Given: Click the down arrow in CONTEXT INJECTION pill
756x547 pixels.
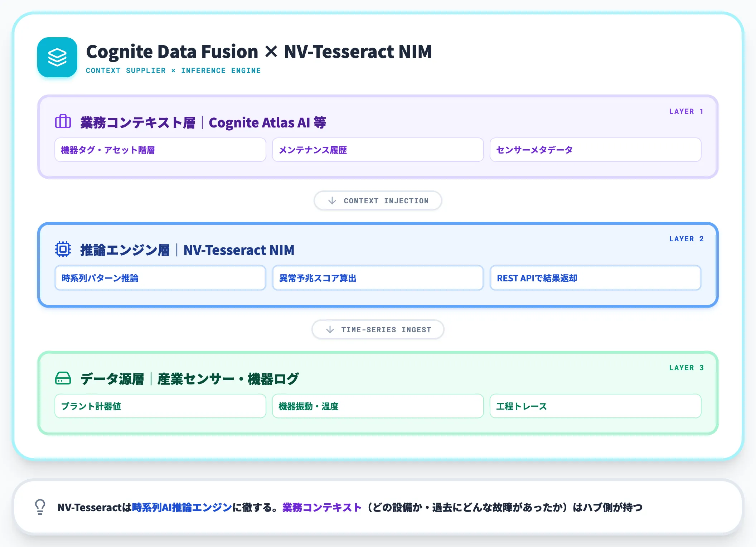Looking at the screenshot, I should pos(332,200).
